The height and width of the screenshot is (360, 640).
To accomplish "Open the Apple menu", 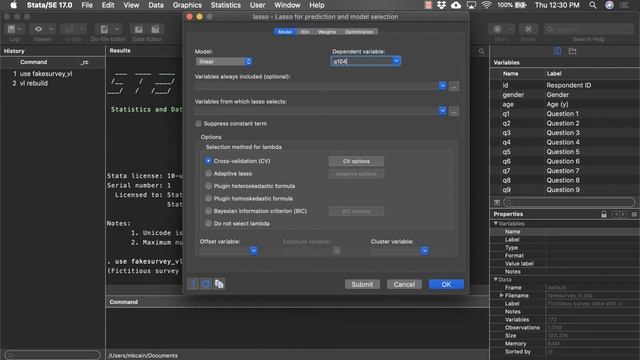I will pos(13,5).
